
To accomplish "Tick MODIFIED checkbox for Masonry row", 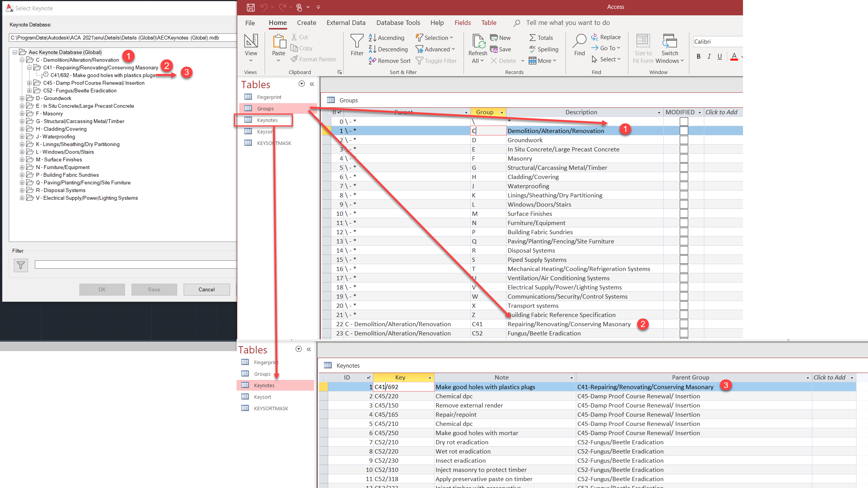I will [684, 158].
